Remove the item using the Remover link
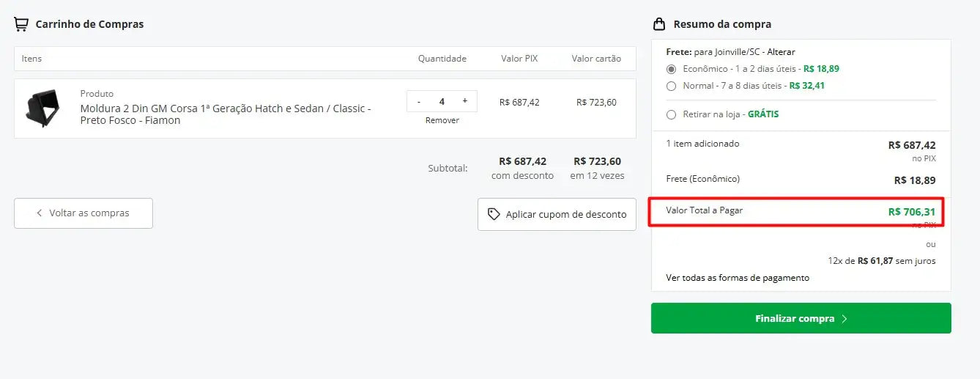Viewport: 980px width, 379px height. (442, 120)
